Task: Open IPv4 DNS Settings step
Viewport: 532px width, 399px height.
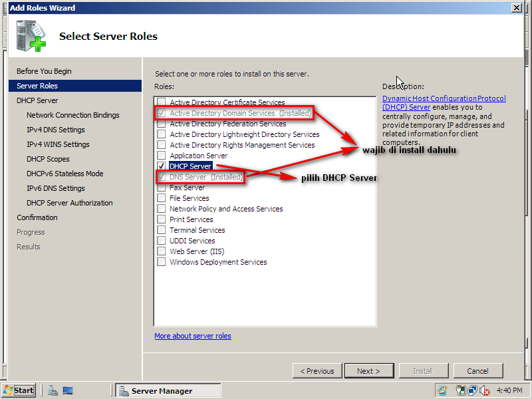Action: [x=56, y=130]
